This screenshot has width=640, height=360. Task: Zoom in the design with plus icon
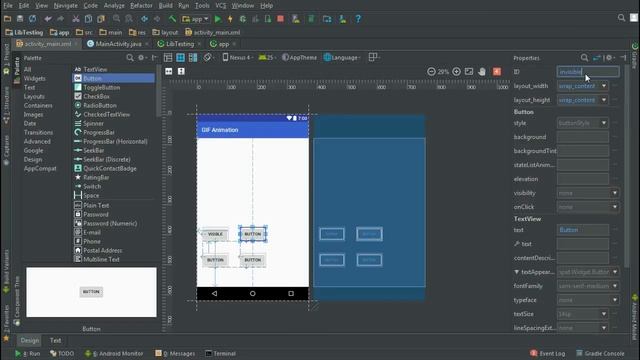(456, 71)
